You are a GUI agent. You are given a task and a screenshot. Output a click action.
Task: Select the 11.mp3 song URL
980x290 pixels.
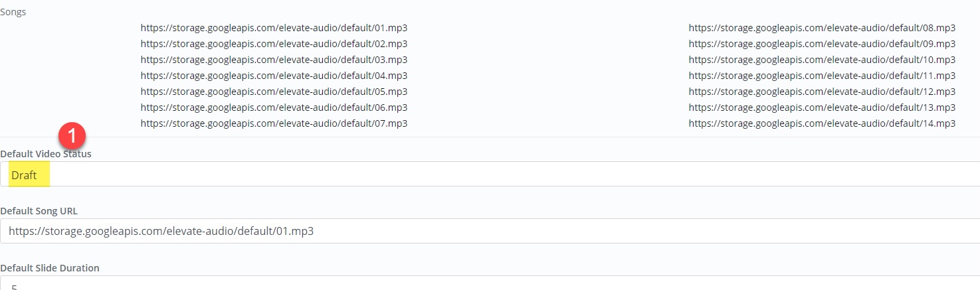822,76
